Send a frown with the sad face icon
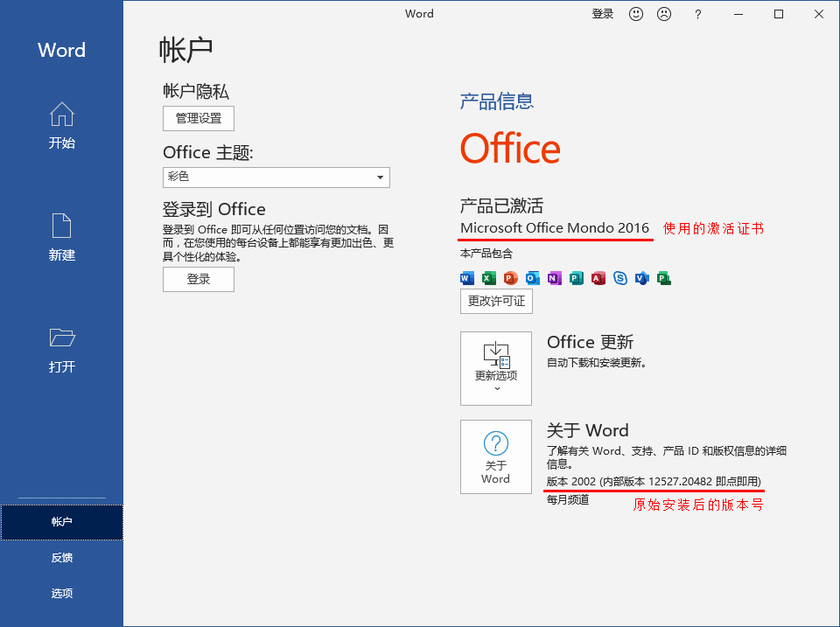 pos(664,14)
